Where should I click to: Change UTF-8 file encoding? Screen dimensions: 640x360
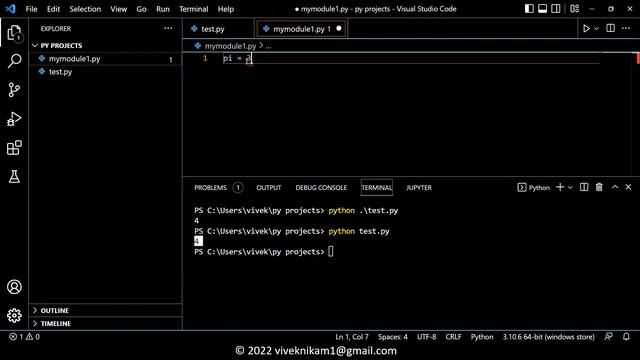pyautogui.click(x=426, y=337)
